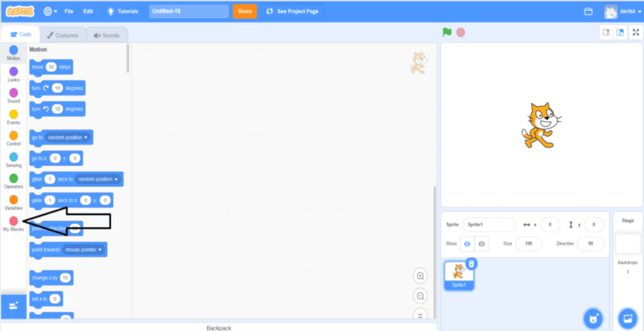644x331 pixels.
Task: Click the go to x y block
Action: pyautogui.click(x=56, y=159)
